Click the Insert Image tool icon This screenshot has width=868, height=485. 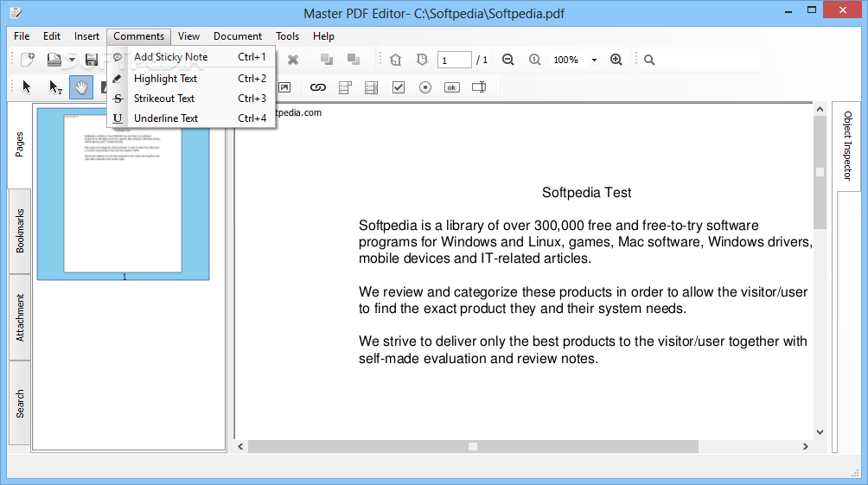coord(284,87)
